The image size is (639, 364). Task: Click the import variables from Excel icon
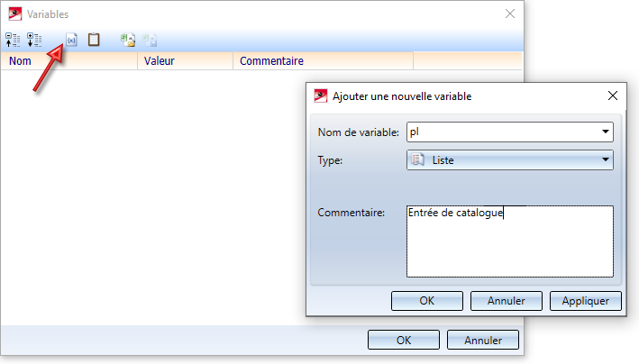pos(128,40)
